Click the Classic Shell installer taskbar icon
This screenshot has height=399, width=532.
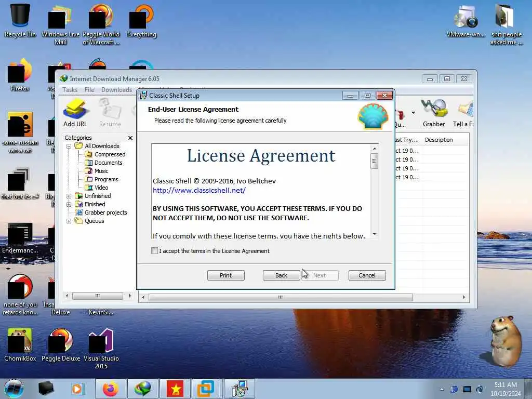[240, 389]
